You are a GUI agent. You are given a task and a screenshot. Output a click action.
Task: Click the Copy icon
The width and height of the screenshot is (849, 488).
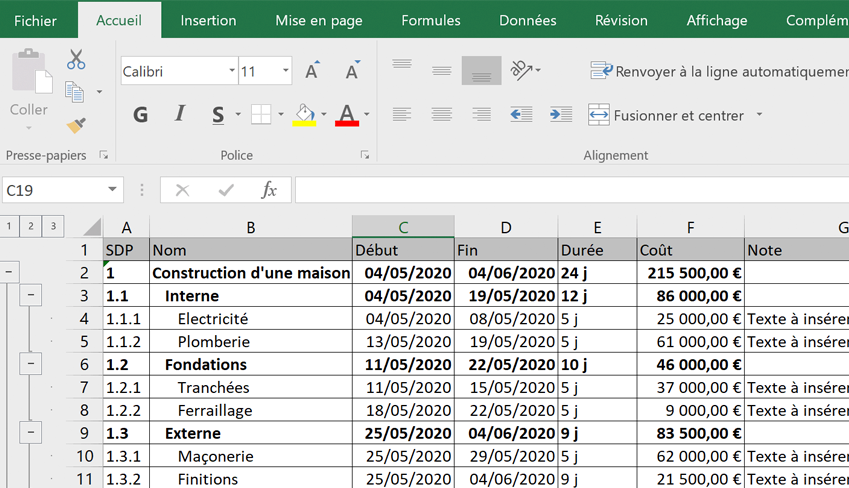tap(75, 92)
